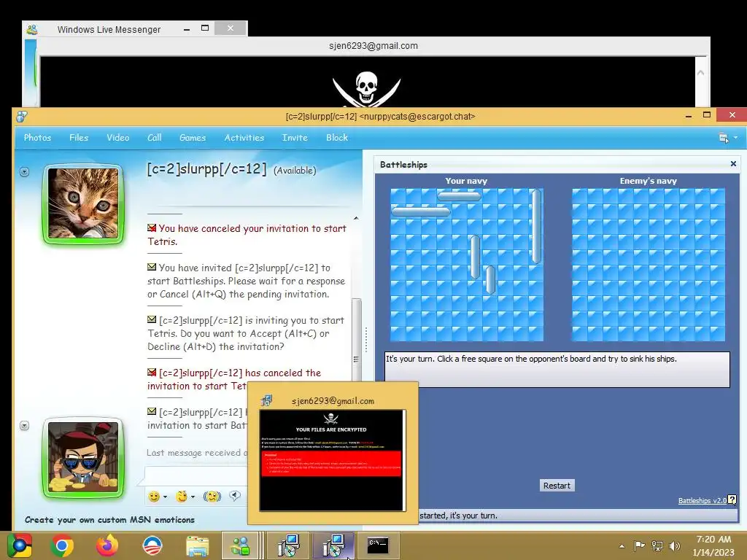Click the volume speaker tray icon

pos(675,545)
